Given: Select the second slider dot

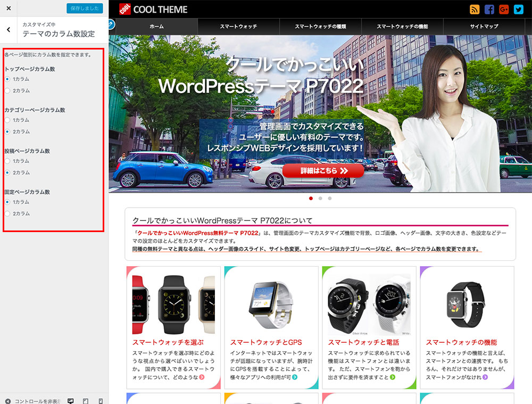Looking at the screenshot, I should click(320, 198).
